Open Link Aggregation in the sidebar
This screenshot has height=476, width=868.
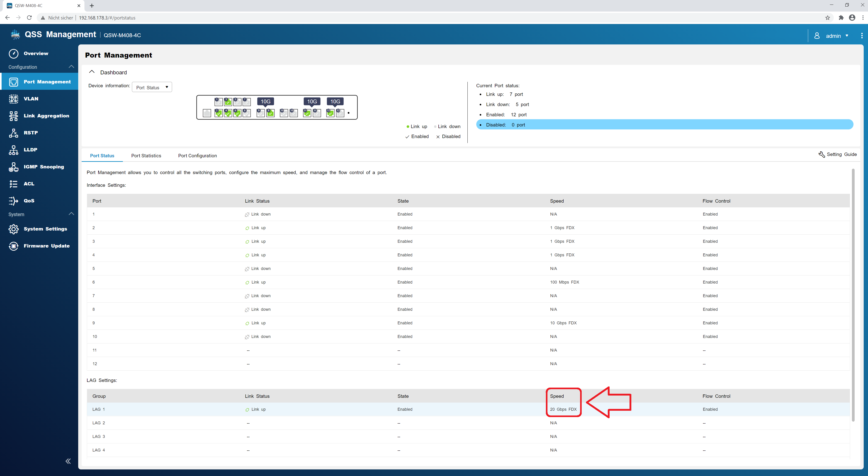[x=46, y=116]
